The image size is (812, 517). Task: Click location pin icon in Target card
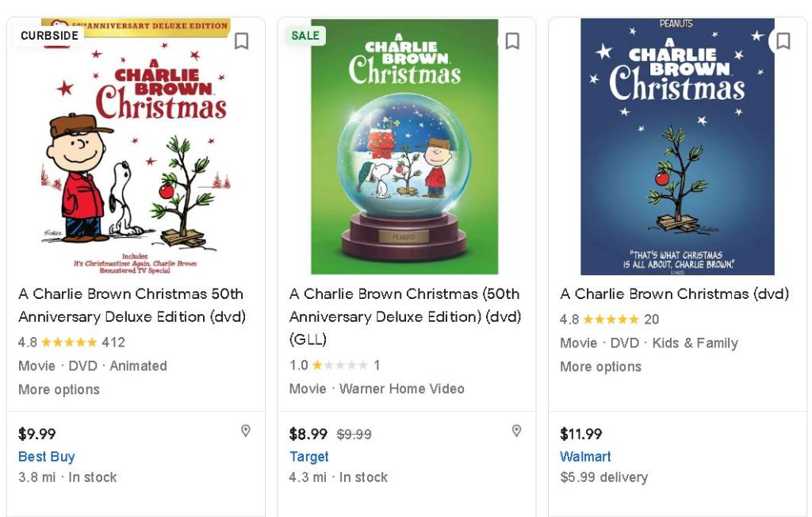[x=516, y=431]
